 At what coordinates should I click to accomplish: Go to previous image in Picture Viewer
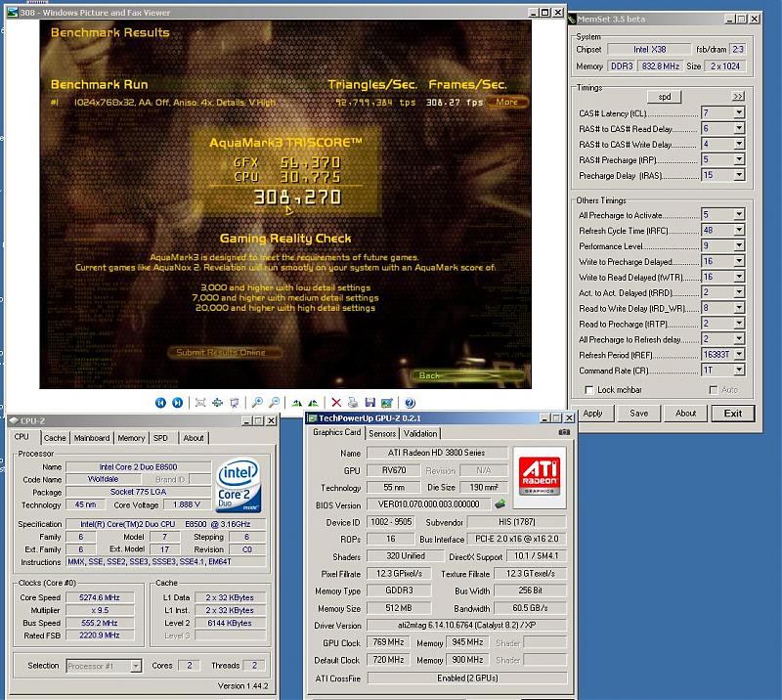tap(160, 402)
